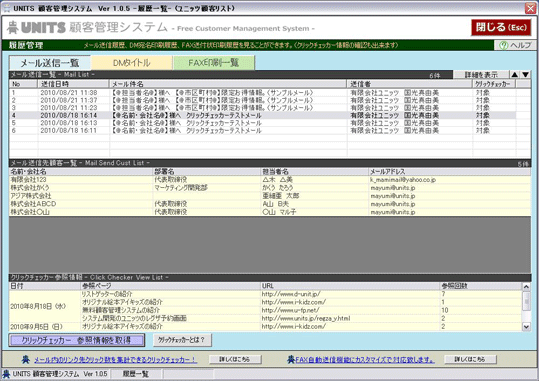539x381 pixels.
Task: Click the status bar UNITS icon
Action: point(6,374)
